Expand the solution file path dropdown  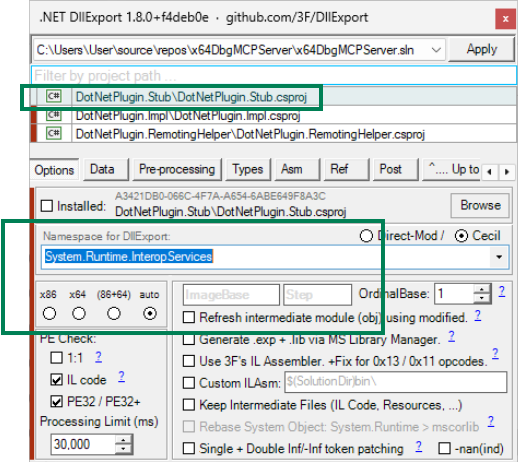[436, 50]
